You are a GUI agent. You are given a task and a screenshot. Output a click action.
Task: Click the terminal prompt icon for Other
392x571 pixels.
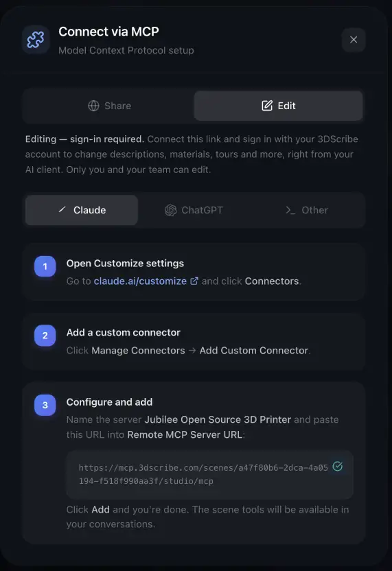[x=290, y=210]
